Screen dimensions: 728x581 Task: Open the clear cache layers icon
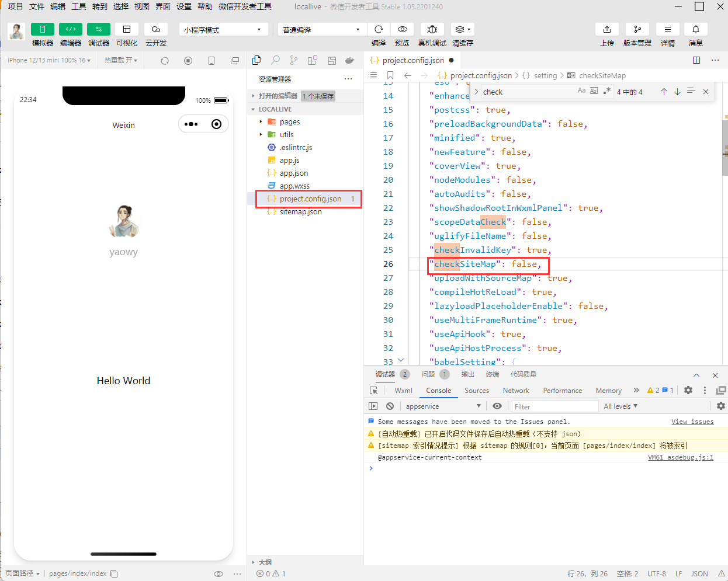[462, 29]
